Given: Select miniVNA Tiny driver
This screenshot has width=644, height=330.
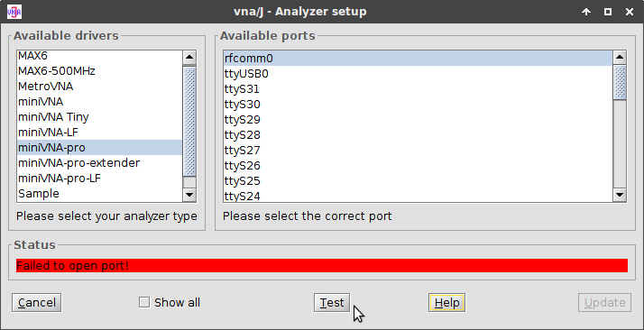Looking at the screenshot, I should coord(99,117).
